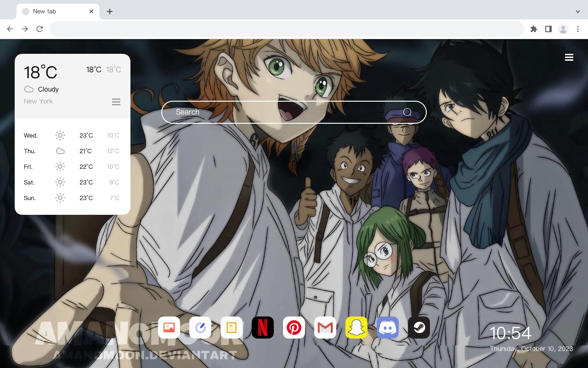
Task: Launch the Snapchat shortcut
Action: coord(356,328)
